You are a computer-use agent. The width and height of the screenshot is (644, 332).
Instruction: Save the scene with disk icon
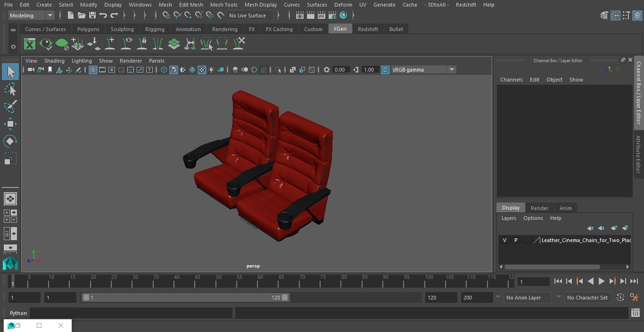(92, 16)
